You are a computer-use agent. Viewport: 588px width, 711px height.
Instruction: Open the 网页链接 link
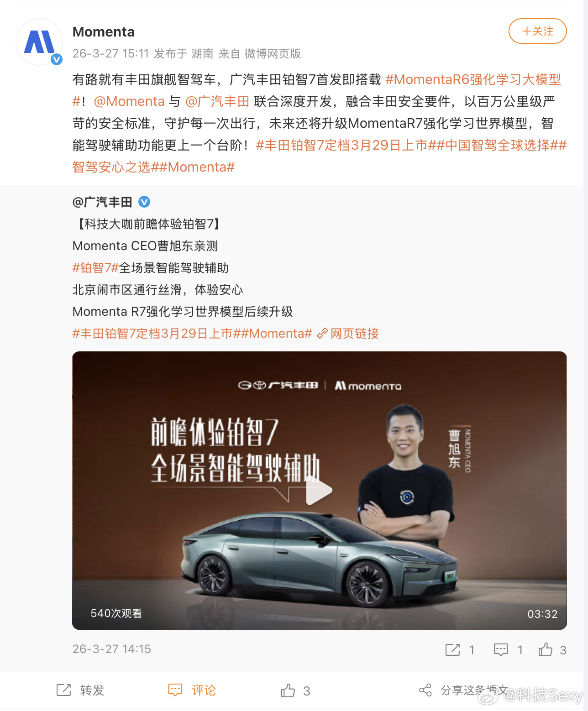point(348,334)
